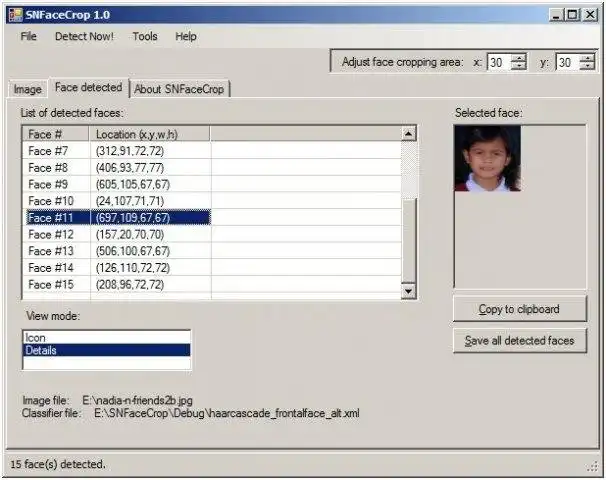Minimize the SNFaceCrop window
Viewport: 606px width, 480px height.
pos(556,15)
